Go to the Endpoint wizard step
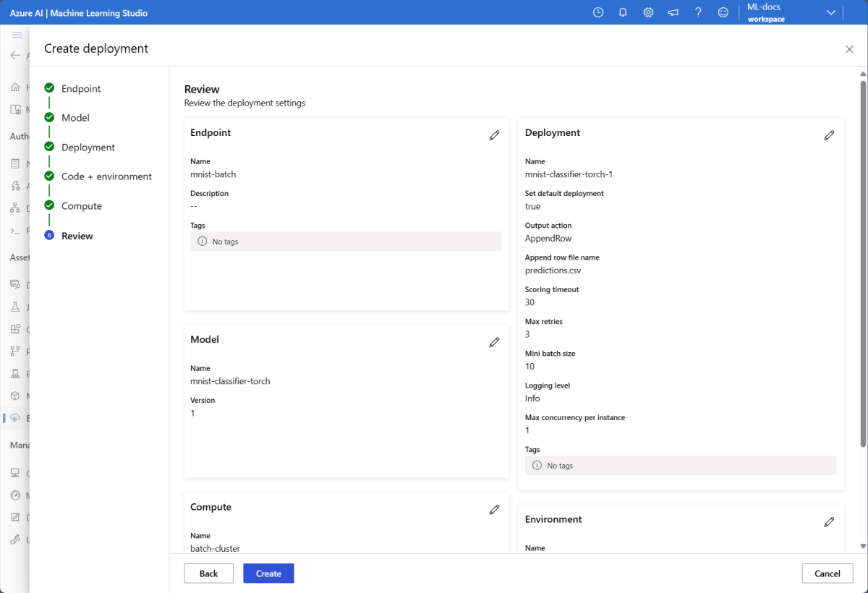 tap(81, 88)
